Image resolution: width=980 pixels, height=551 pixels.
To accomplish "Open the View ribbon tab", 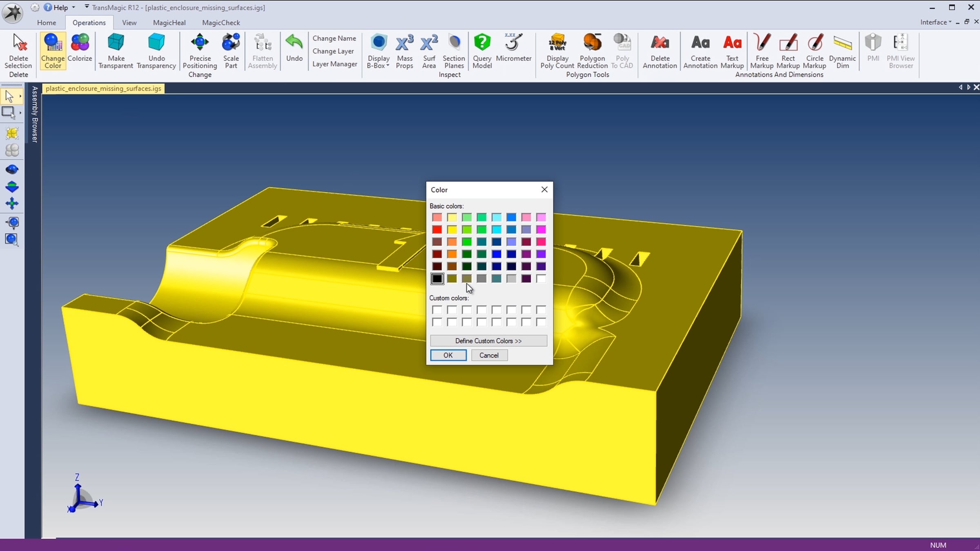I will [129, 22].
